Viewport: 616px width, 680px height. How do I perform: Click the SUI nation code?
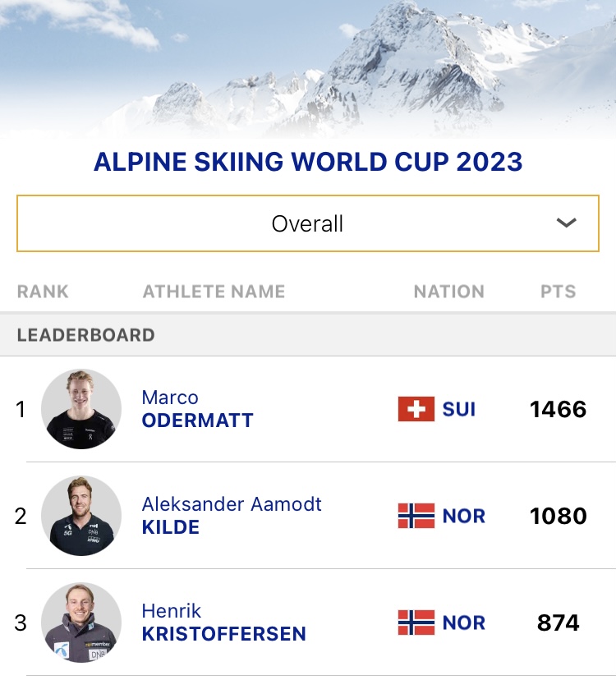[x=458, y=409]
